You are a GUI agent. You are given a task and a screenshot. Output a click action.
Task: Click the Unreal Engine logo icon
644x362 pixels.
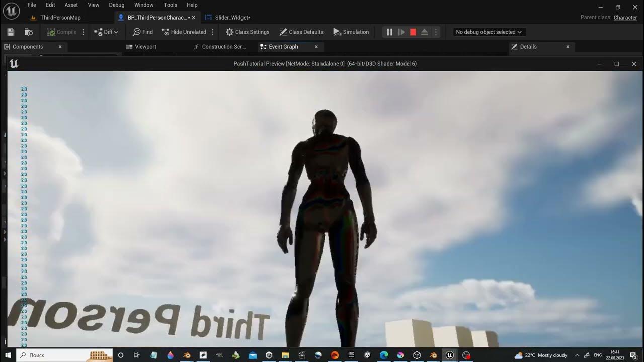tap(11, 10)
